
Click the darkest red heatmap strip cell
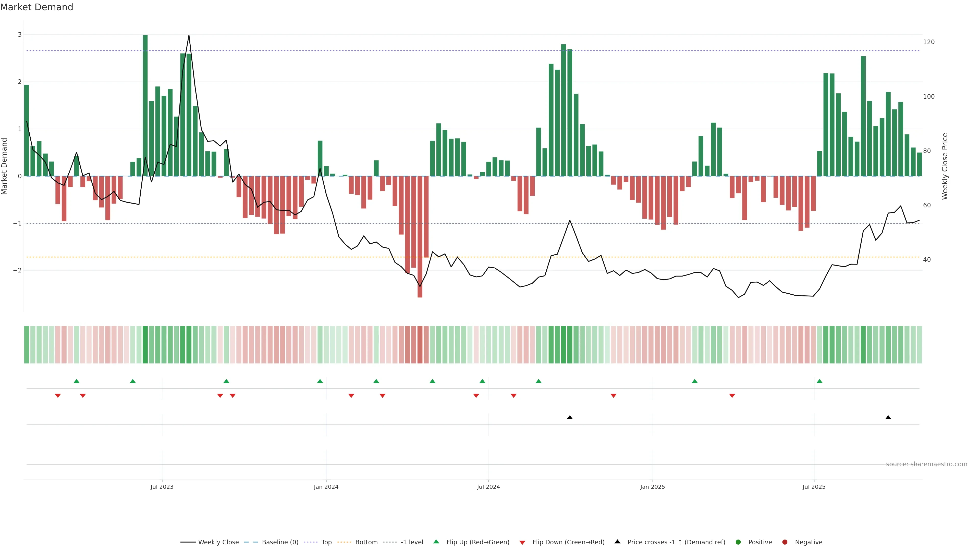coord(420,345)
